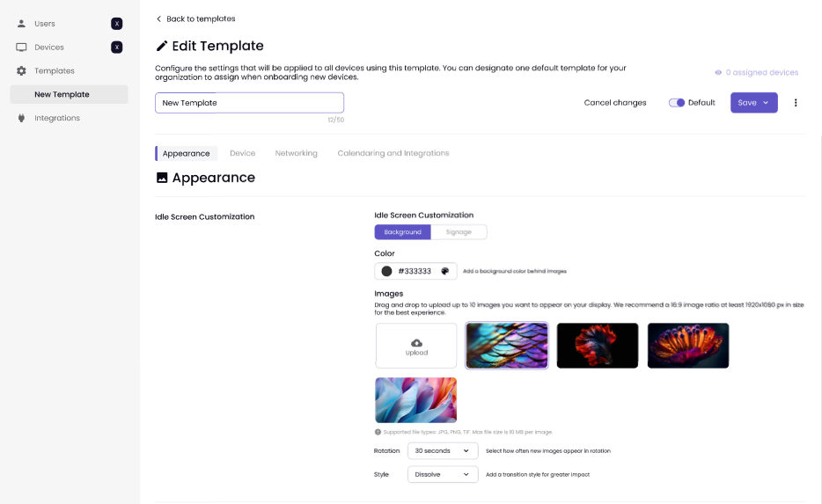Open the Style Dissolve dropdown
The width and height of the screenshot is (822, 504).
(443, 475)
